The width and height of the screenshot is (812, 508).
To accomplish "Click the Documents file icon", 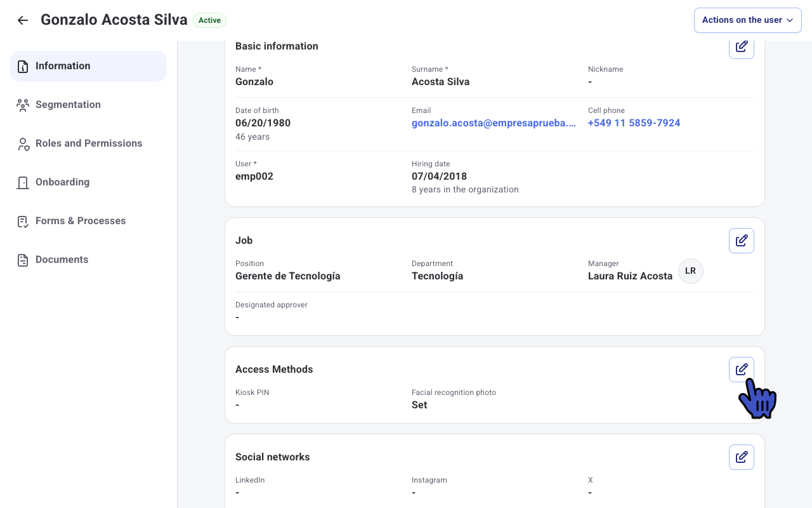I will 23,260.
